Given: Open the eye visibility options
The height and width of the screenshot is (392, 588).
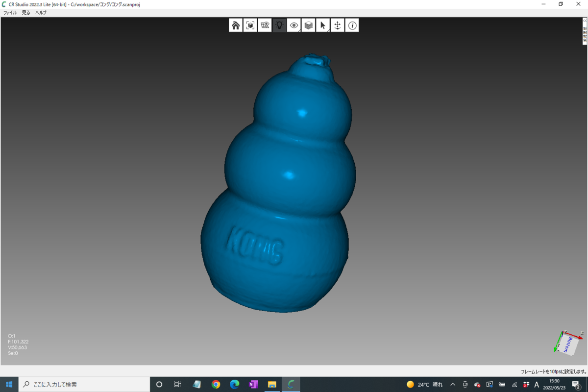Looking at the screenshot, I should [294, 25].
